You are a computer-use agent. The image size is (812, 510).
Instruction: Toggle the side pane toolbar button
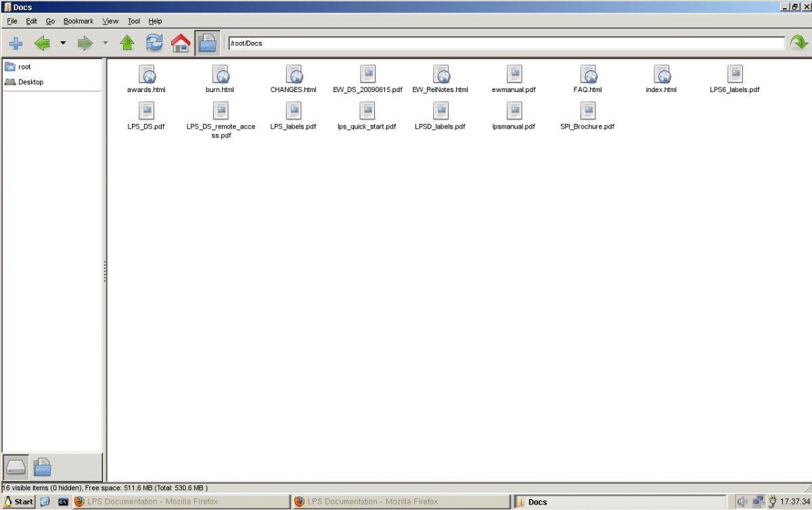[207, 43]
